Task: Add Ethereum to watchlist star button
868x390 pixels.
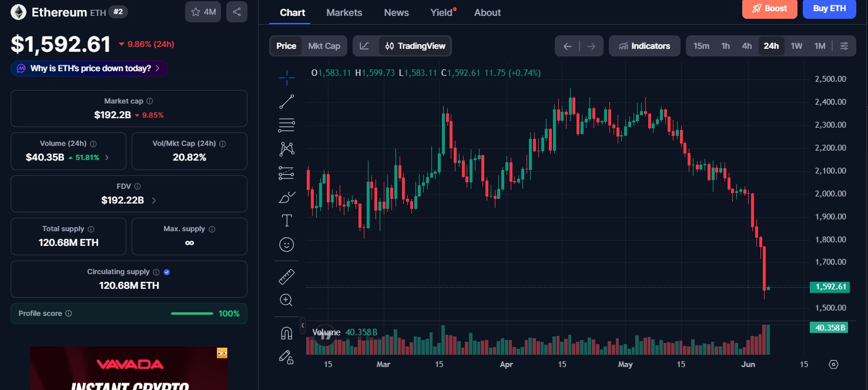Action: pos(203,12)
